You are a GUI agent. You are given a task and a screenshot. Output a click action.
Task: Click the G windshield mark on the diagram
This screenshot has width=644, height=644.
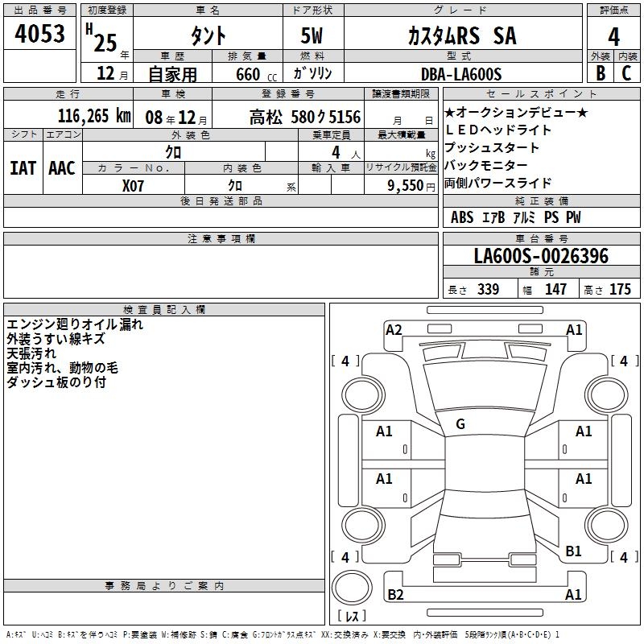[460, 424]
